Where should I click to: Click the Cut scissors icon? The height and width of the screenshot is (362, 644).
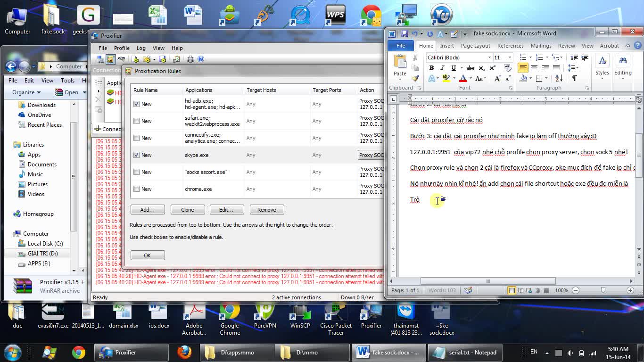click(415, 57)
